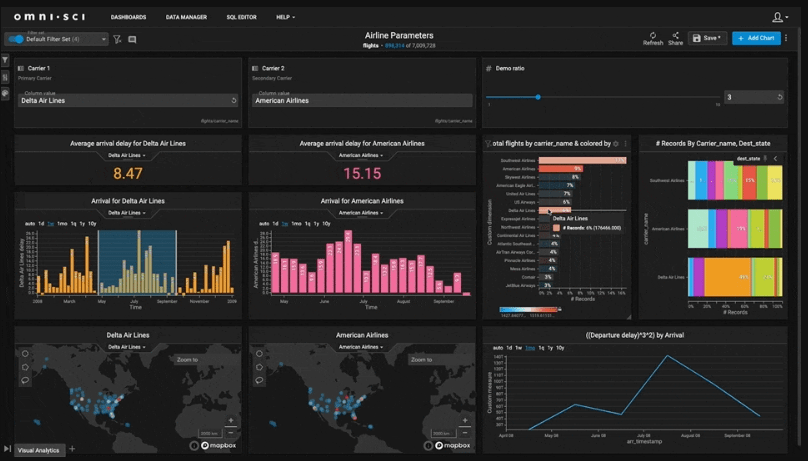Reset Carrier 1 column value
Image resolution: width=808 pixels, height=461 pixels.
[233, 100]
